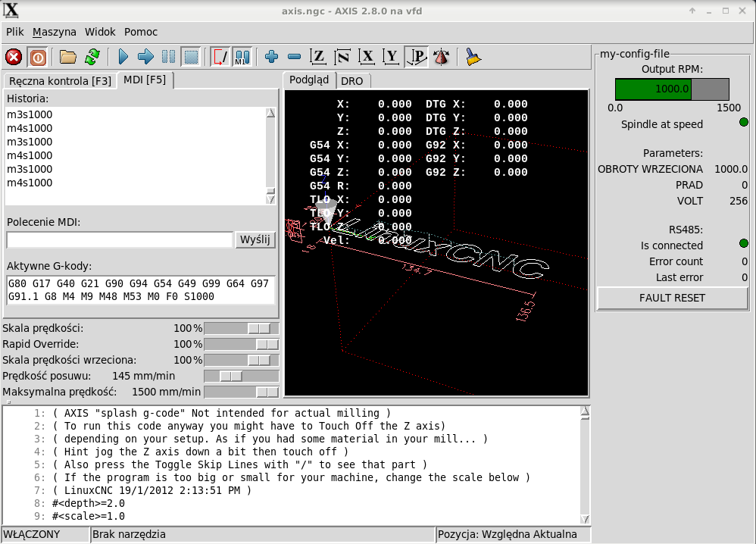This screenshot has width=756, height=544.
Task: Switch preview to side X view
Action: click(x=367, y=57)
